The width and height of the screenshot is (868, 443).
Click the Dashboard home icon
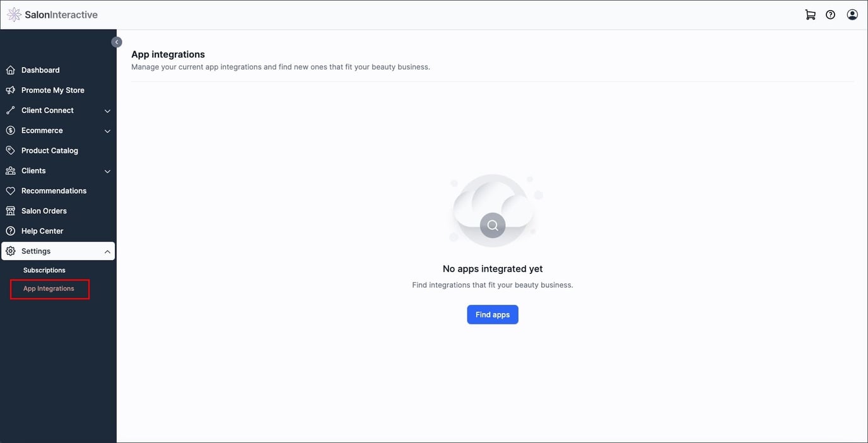point(10,69)
